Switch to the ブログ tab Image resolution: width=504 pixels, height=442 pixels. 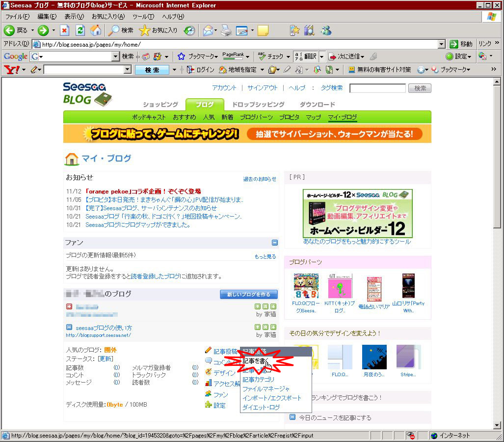205,104
